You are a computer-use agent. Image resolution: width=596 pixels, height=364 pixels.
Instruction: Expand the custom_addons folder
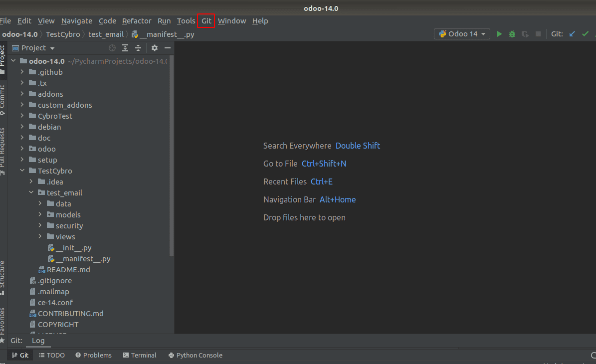pyautogui.click(x=21, y=105)
